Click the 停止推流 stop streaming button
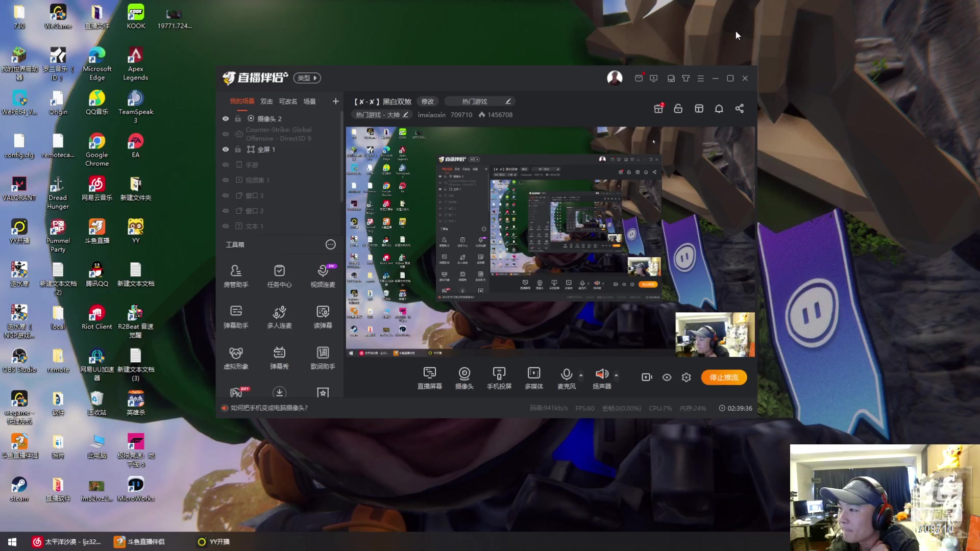This screenshot has height=551, width=980. tap(723, 378)
